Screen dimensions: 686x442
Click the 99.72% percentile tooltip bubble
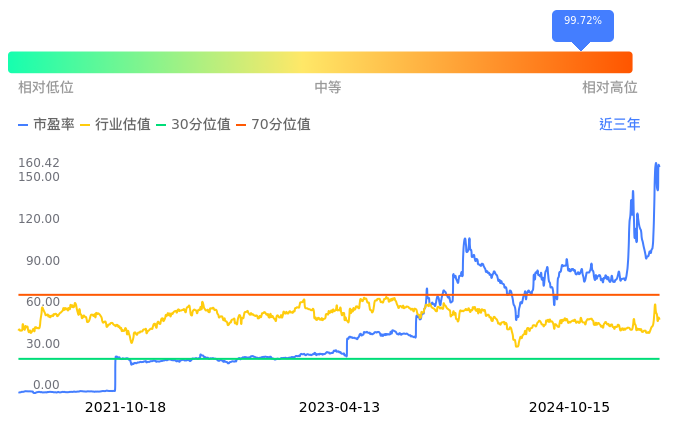tap(582, 21)
